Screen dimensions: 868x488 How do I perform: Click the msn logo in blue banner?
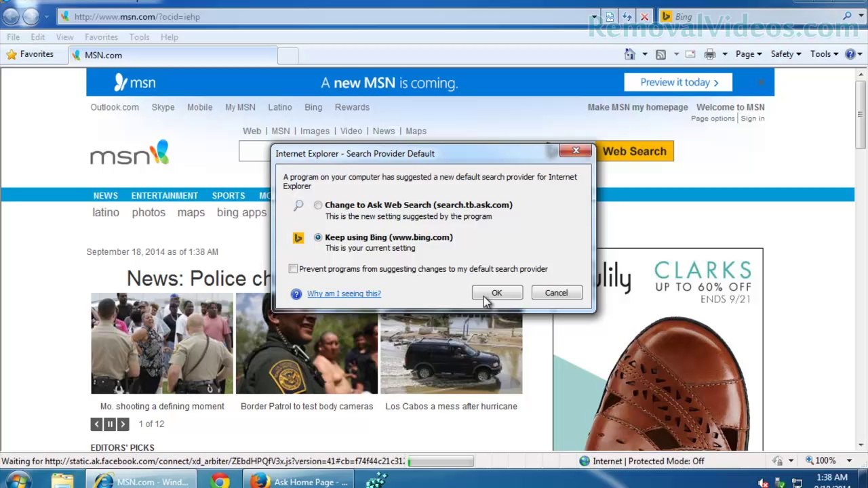click(x=135, y=83)
